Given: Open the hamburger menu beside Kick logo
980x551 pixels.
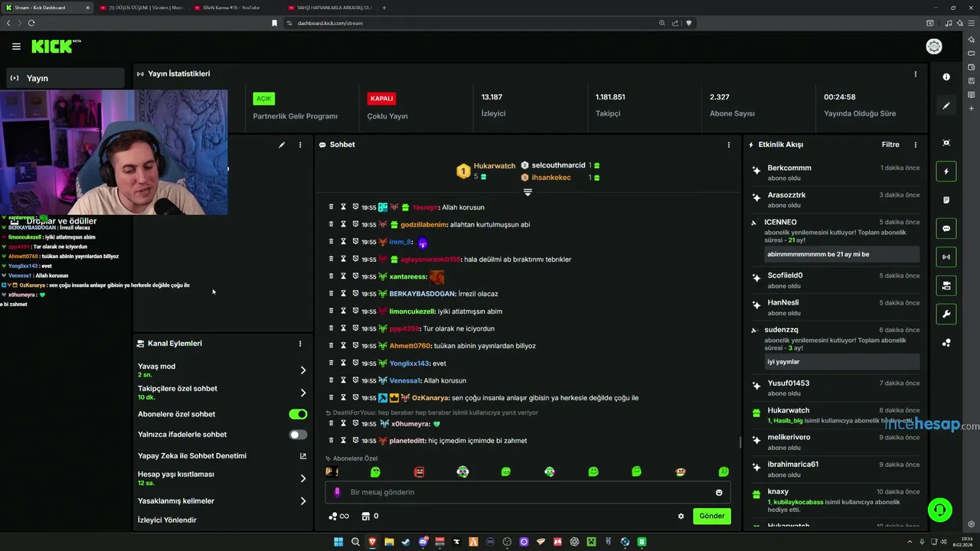Looking at the screenshot, I should pyautogui.click(x=16, y=47).
